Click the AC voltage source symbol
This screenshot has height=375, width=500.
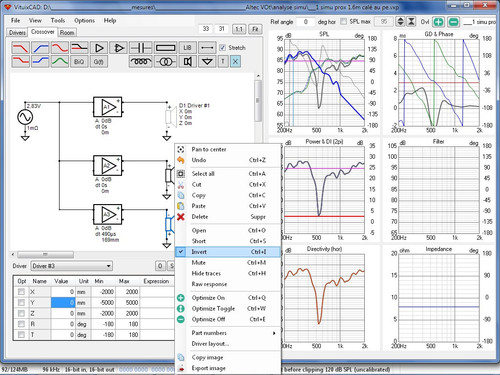25,117
